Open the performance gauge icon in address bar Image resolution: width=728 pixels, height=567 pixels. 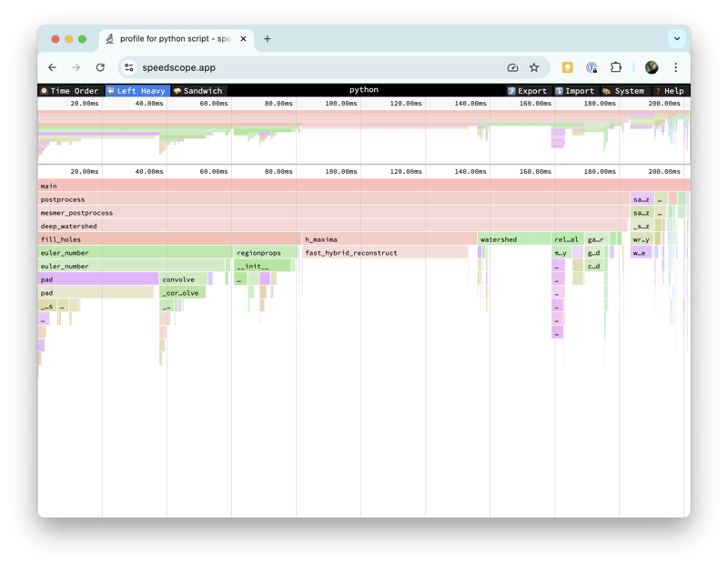[512, 67]
